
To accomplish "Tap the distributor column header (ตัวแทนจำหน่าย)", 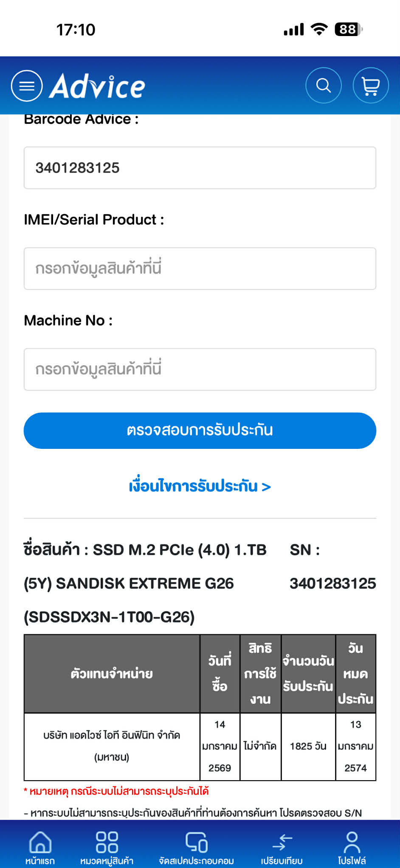I will 112,674.
